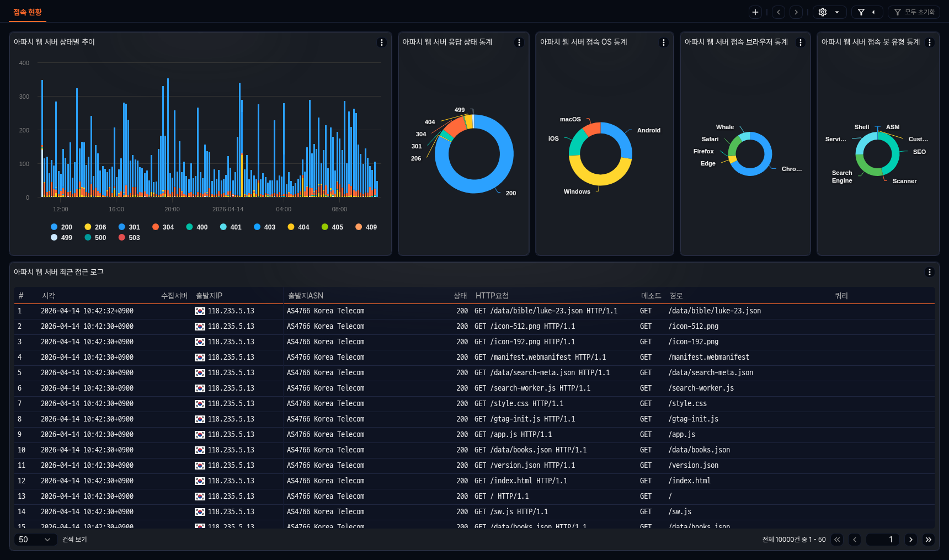Click the page number input field

[882, 540]
